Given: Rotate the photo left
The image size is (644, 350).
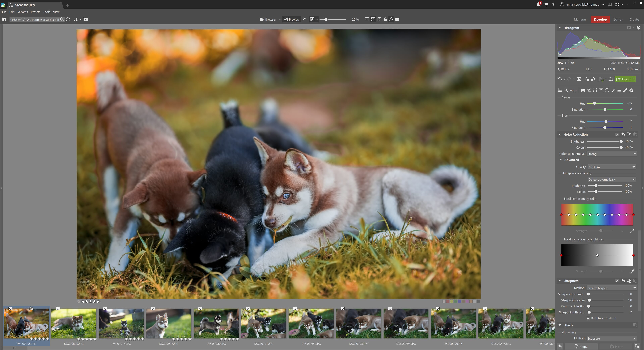Looking at the screenshot, I should pos(587,79).
